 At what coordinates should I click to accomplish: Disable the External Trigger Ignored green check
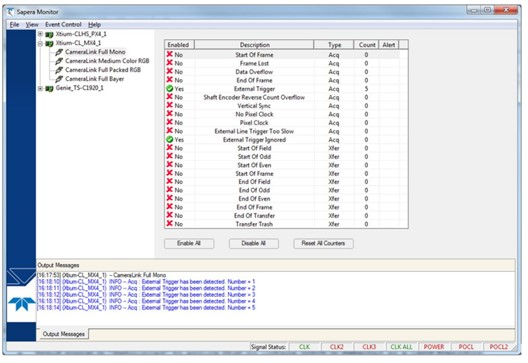point(169,139)
